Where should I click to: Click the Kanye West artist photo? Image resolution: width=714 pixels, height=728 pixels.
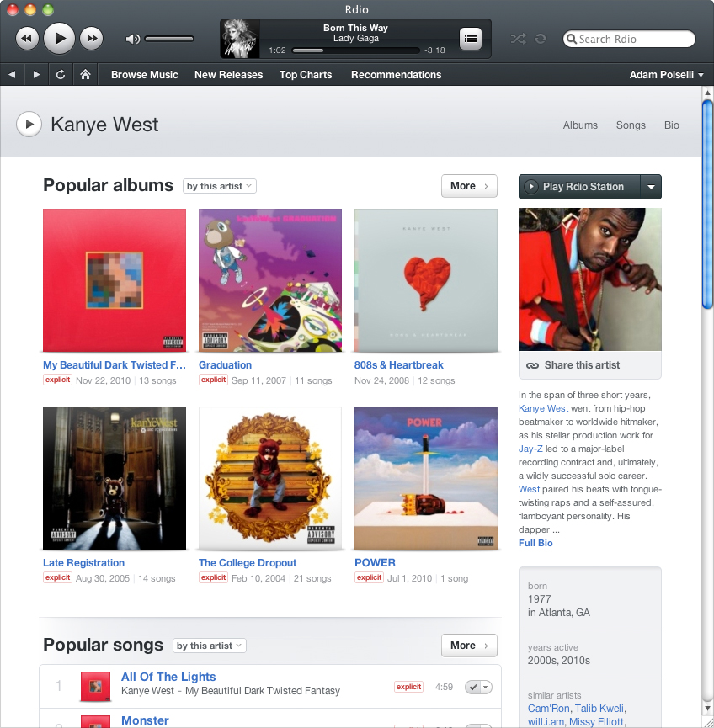(x=590, y=279)
